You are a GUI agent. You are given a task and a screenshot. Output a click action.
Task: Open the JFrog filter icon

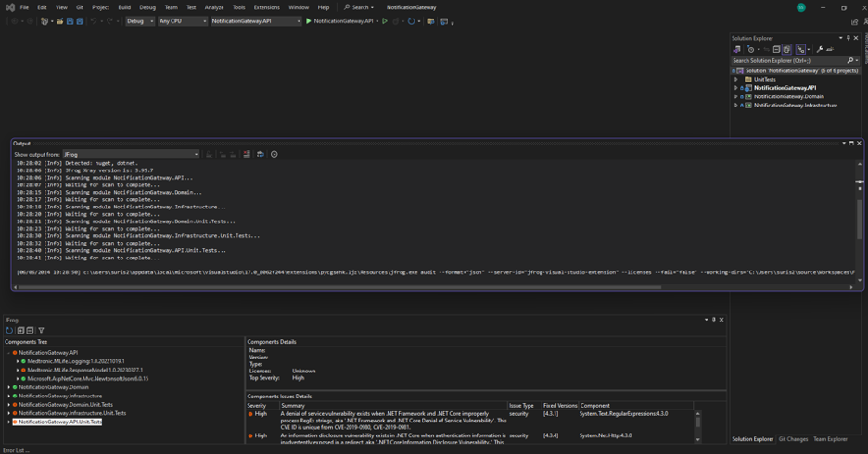pyautogui.click(x=41, y=330)
